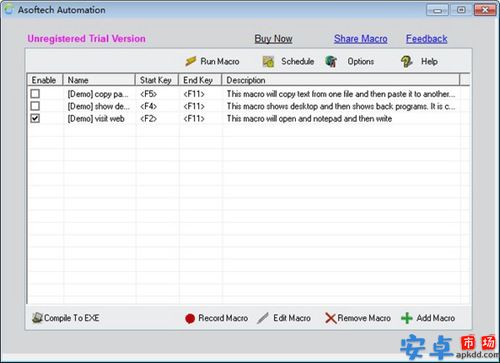Image resolution: width=500 pixels, height=363 pixels.
Task: Click the Asoftech Automation title bar icon
Action: pyautogui.click(x=9, y=9)
